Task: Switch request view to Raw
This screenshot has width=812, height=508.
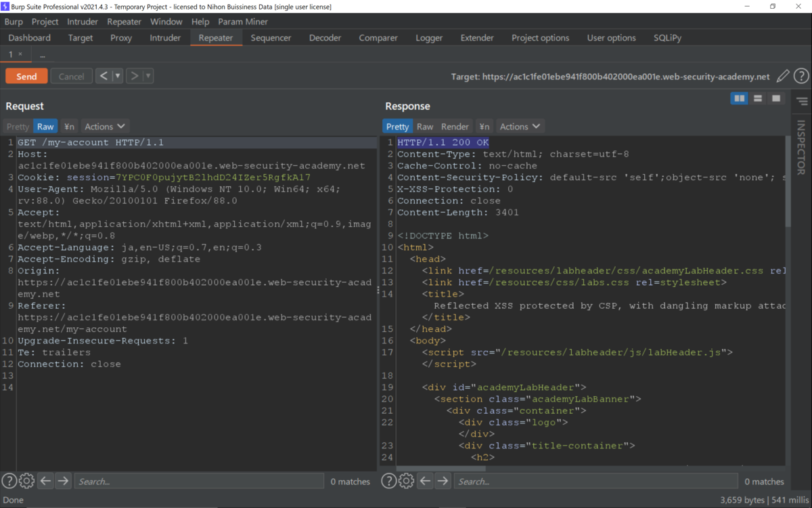Action: click(45, 127)
